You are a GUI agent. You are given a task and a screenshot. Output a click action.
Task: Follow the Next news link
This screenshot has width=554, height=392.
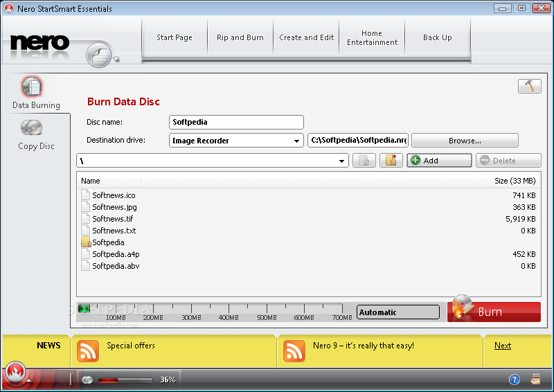coord(503,346)
